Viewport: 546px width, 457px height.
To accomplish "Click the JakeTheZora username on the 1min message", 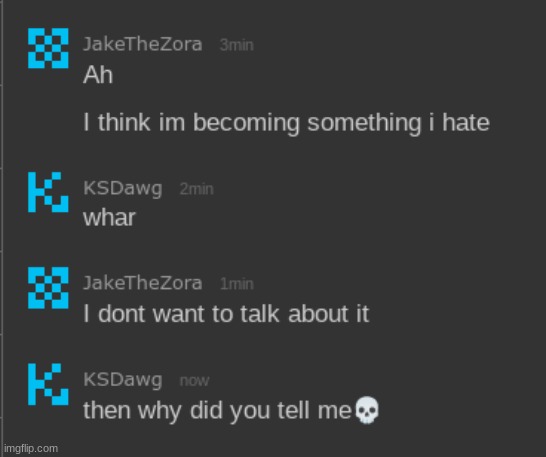I will pos(143,283).
